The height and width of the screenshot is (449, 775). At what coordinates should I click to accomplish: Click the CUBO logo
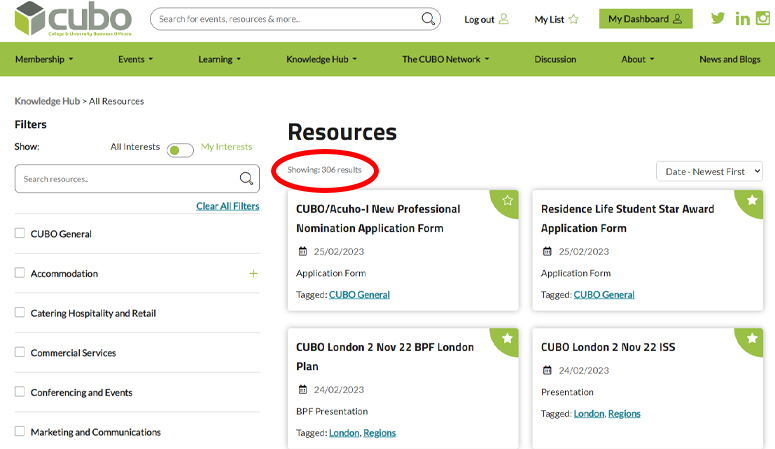tap(73, 19)
